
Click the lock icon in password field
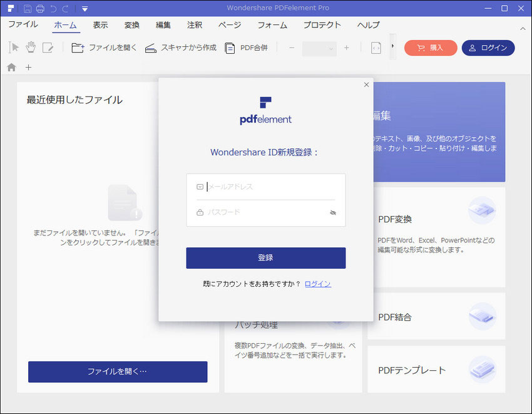(200, 212)
